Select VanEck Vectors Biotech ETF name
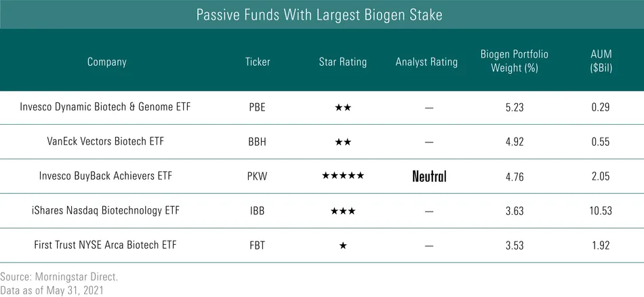The image size is (644, 297). click(x=105, y=142)
